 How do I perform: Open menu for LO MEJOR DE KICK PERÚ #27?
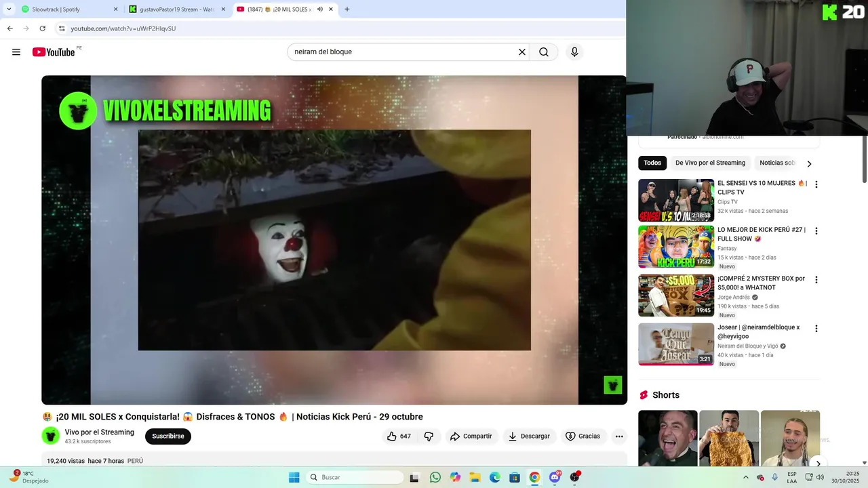point(816,231)
